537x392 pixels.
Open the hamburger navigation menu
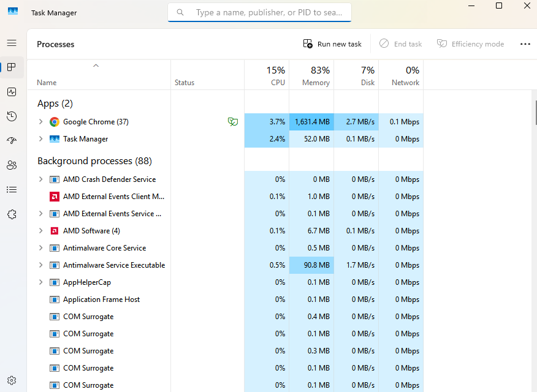pyautogui.click(x=12, y=43)
